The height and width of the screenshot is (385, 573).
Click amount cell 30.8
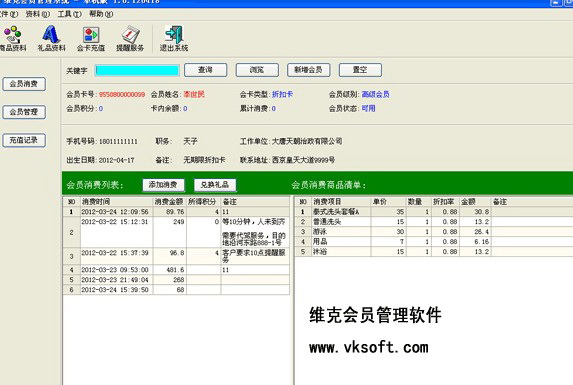(x=475, y=212)
